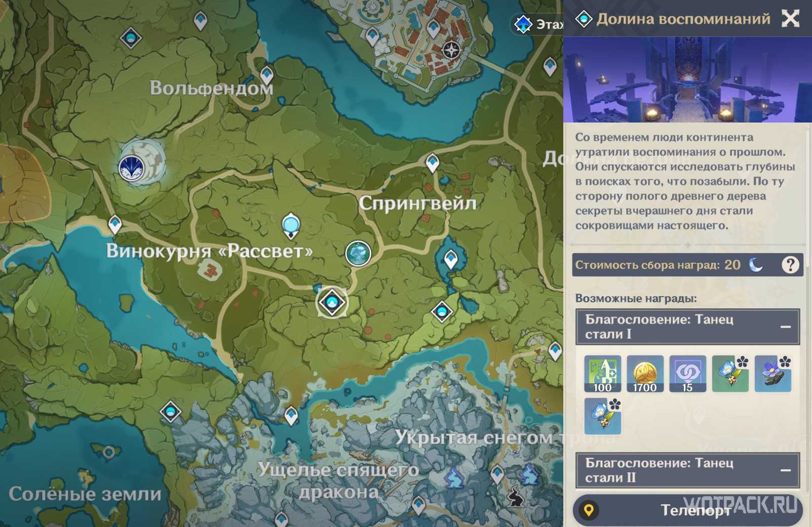Click the domain diamond icon beside the title

click(584, 19)
